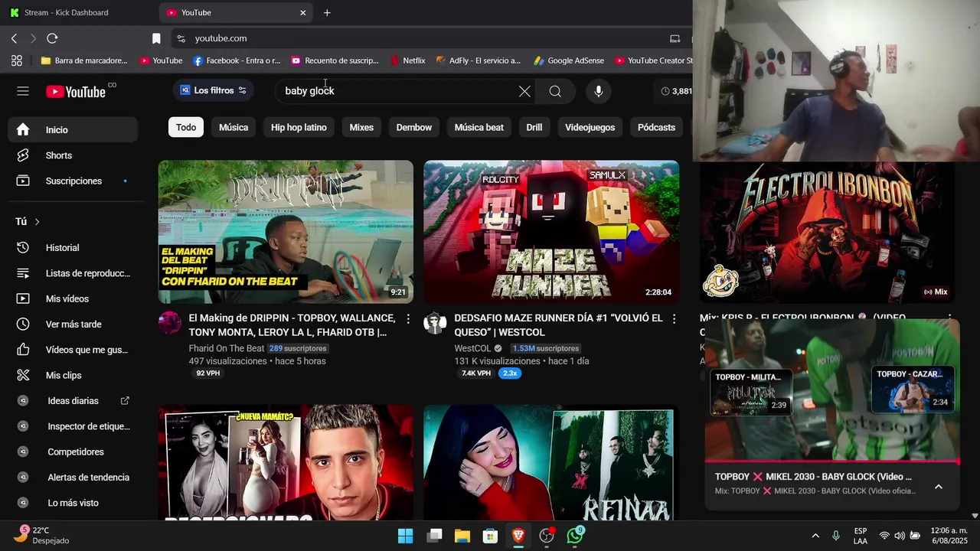This screenshot has height=551, width=980.
Task: Open the Netflix bookmark
Action: (407, 60)
